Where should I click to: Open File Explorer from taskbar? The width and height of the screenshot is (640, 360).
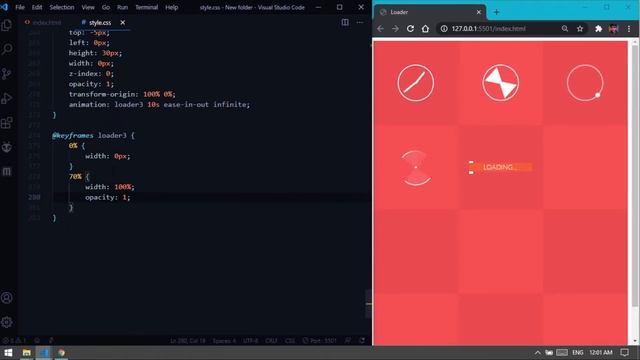(x=27, y=353)
